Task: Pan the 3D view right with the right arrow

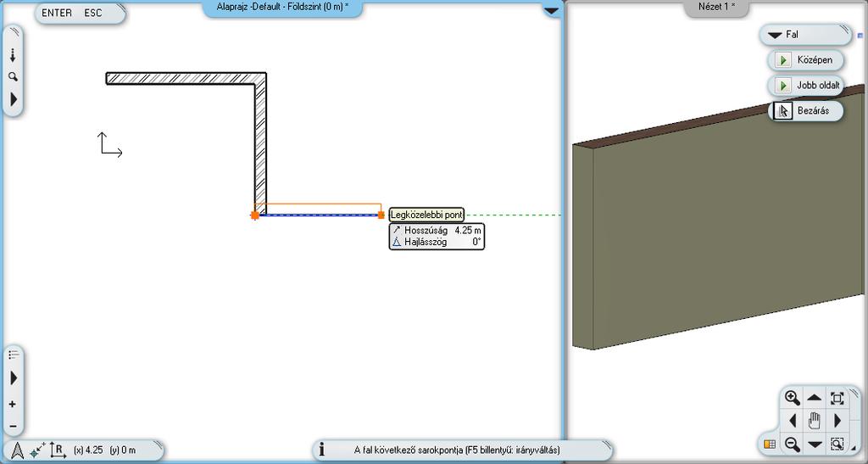Action: 837,421
